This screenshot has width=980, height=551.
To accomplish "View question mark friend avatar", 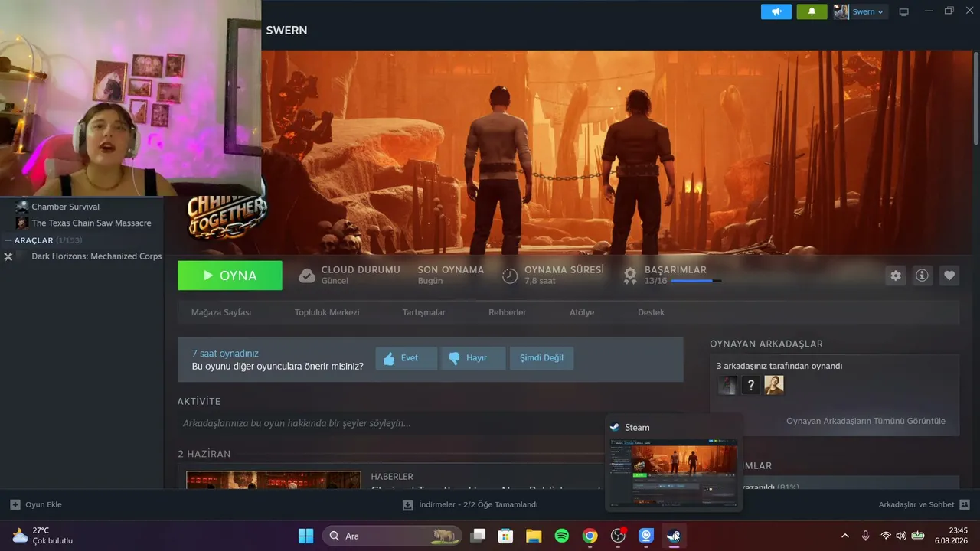I will click(751, 385).
